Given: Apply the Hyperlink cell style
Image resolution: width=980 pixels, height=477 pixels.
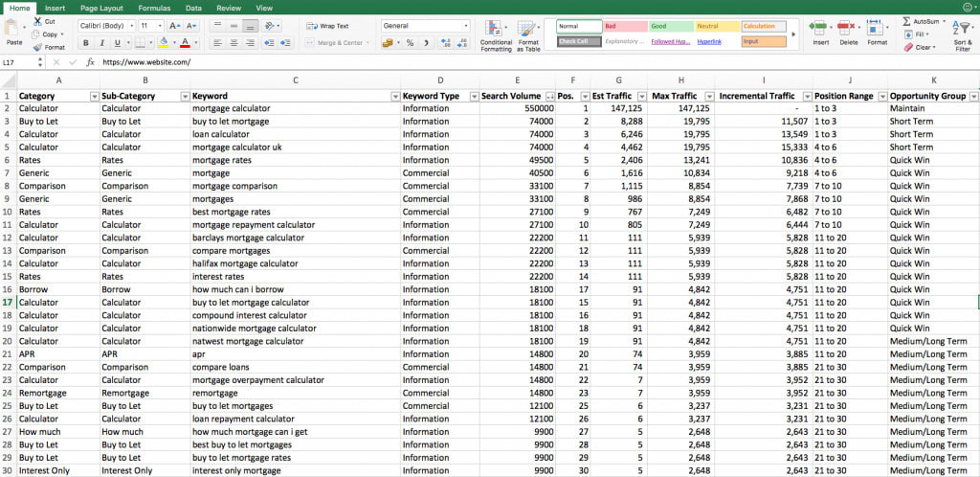Looking at the screenshot, I should (x=710, y=41).
